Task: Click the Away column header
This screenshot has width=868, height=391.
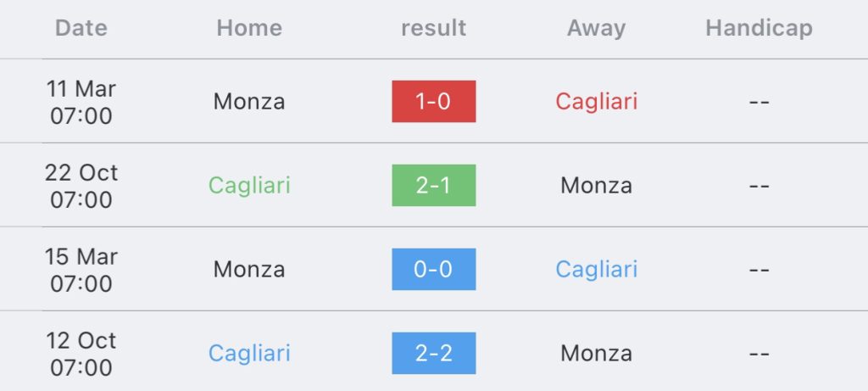Action: click(x=596, y=28)
